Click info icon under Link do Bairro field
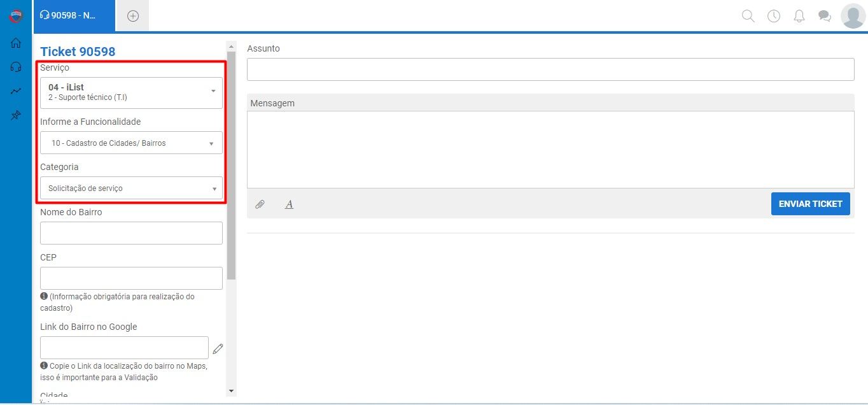The height and width of the screenshot is (405, 868). click(x=44, y=366)
